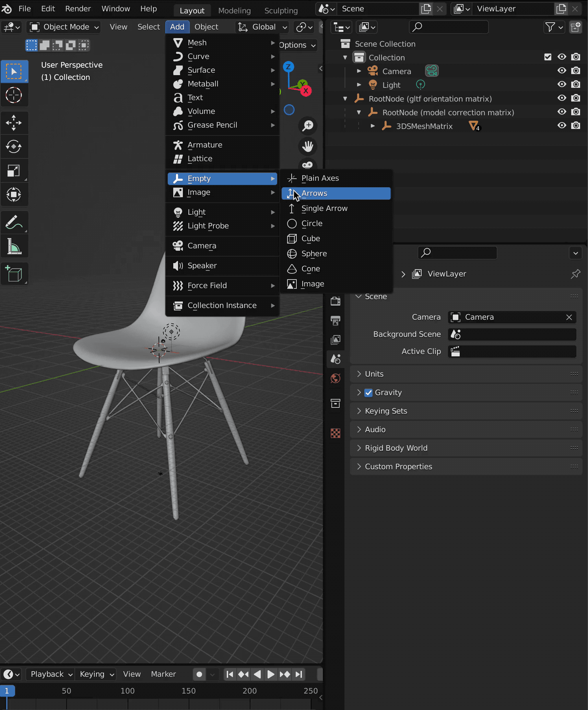Viewport: 588px width, 710px height.
Task: Open the Light Probe submenu
Action: (222, 226)
